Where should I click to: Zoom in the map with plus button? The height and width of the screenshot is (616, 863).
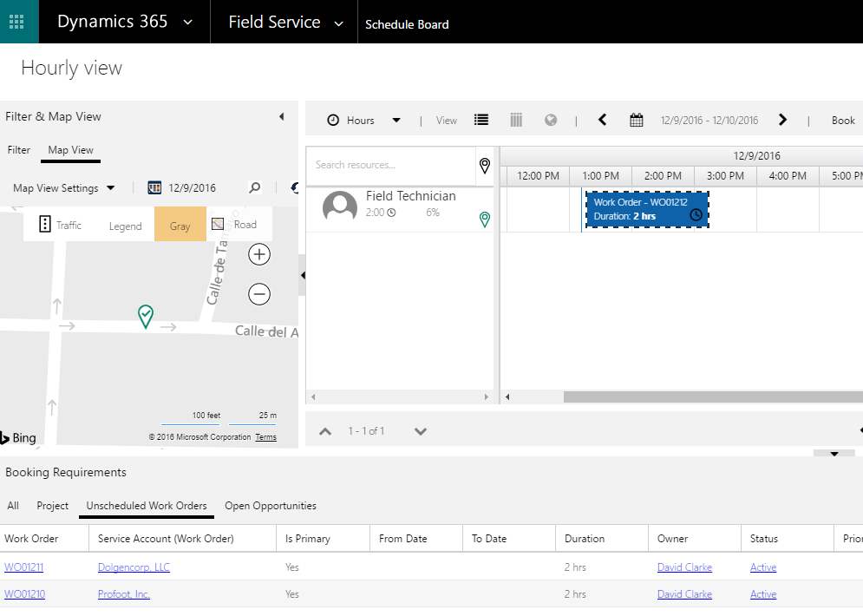coord(259,254)
